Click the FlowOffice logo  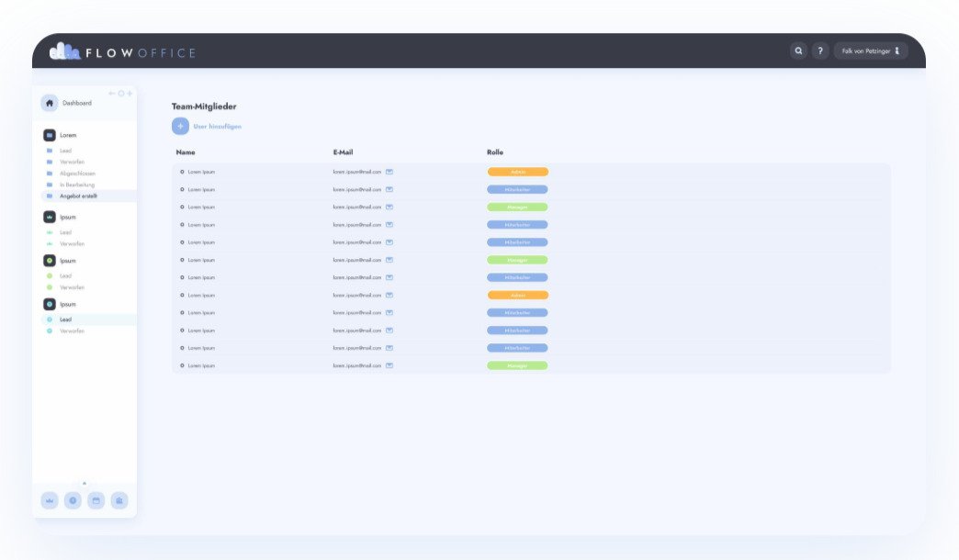coord(122,52)
